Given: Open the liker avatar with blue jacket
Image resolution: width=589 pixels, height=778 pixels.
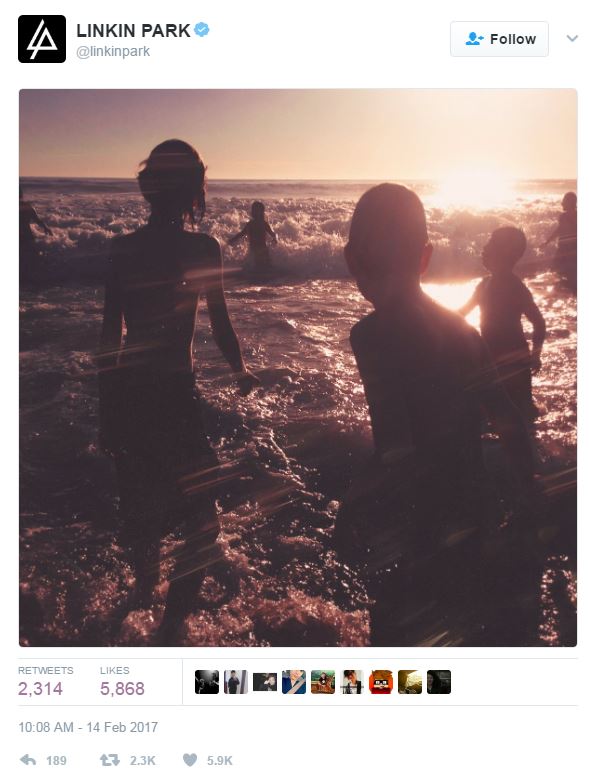Looking at the screenshot, I should point(294,682).
